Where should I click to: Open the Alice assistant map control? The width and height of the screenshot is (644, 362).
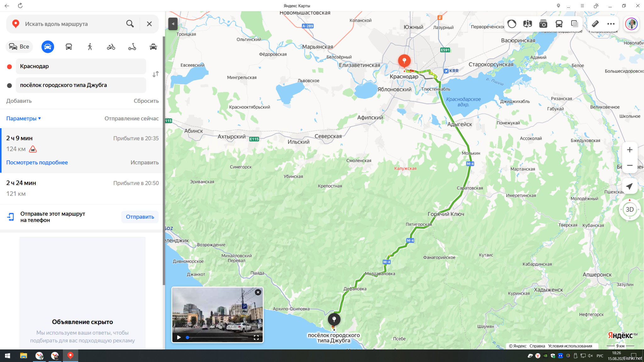(512, 24)
